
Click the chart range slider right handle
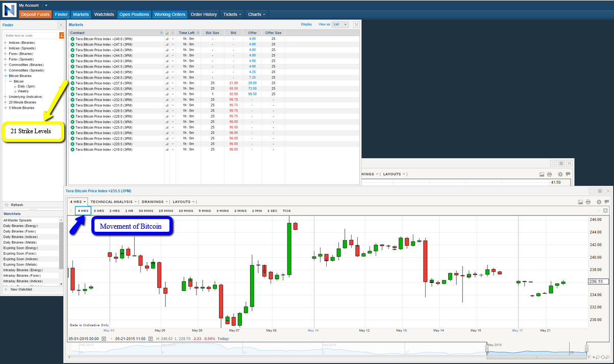586,349
